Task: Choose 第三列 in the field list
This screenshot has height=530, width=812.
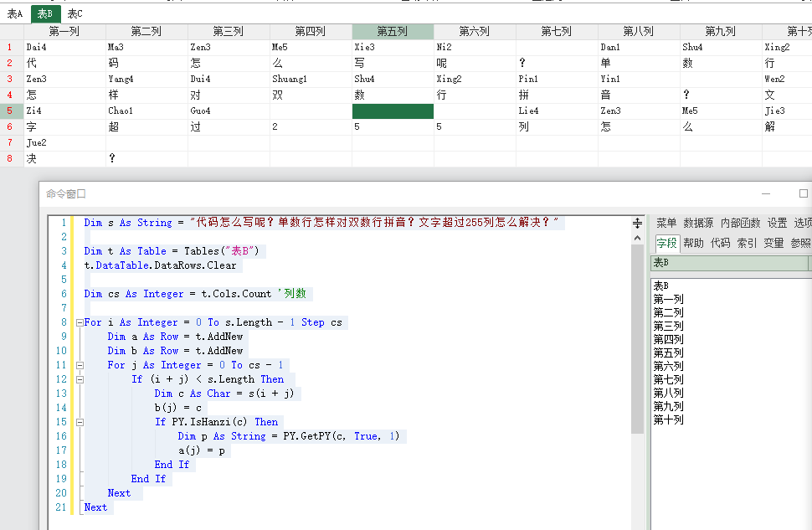Action: 669,326
